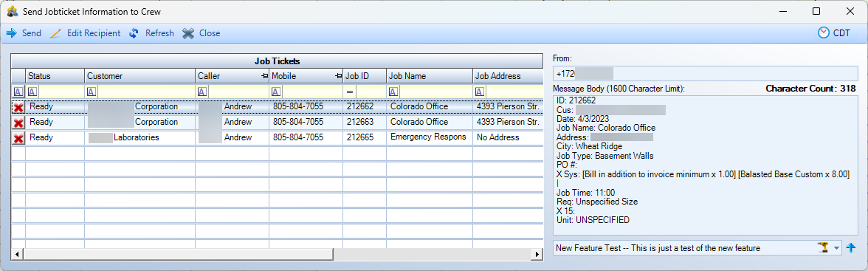Viewport: 868px width, 271px height.
Task: Click the Job Name filter text box
Action: point(435,92)
